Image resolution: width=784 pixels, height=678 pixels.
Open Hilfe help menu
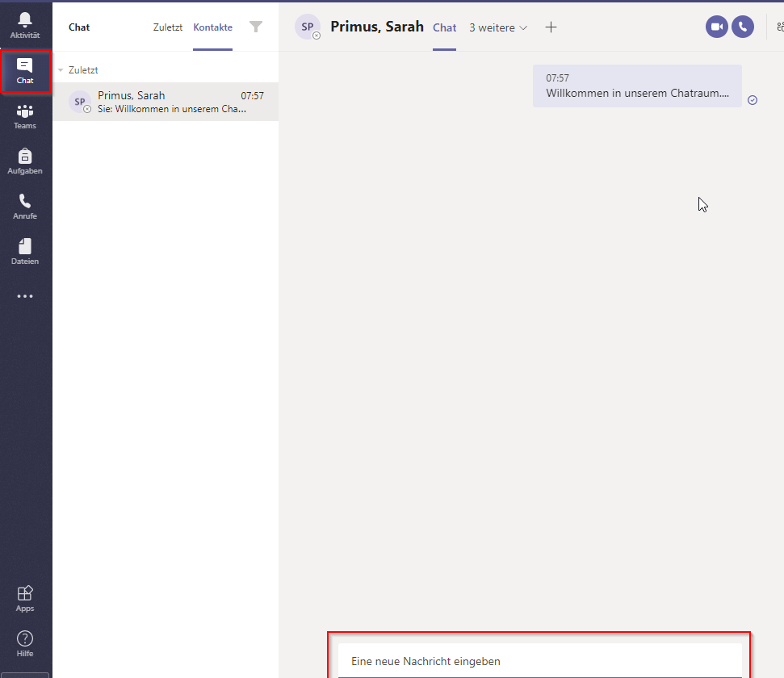pyautogui.click(x=25, y=644)
